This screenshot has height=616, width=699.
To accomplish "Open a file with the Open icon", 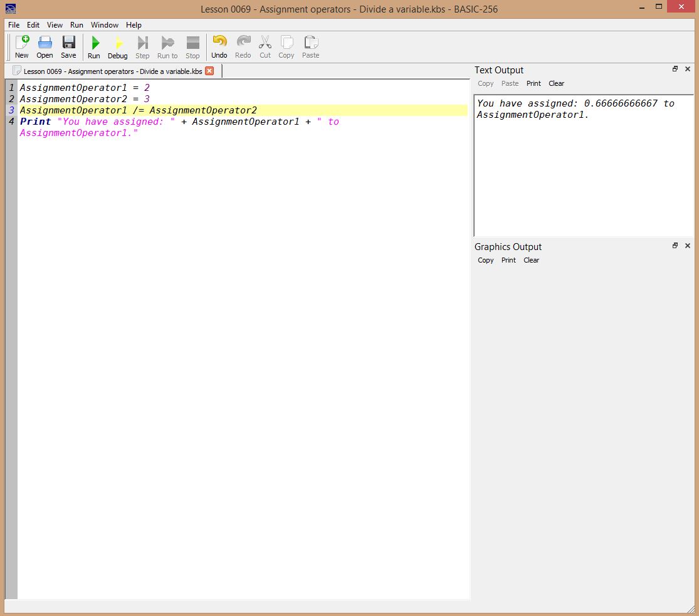I will (45, 43).
